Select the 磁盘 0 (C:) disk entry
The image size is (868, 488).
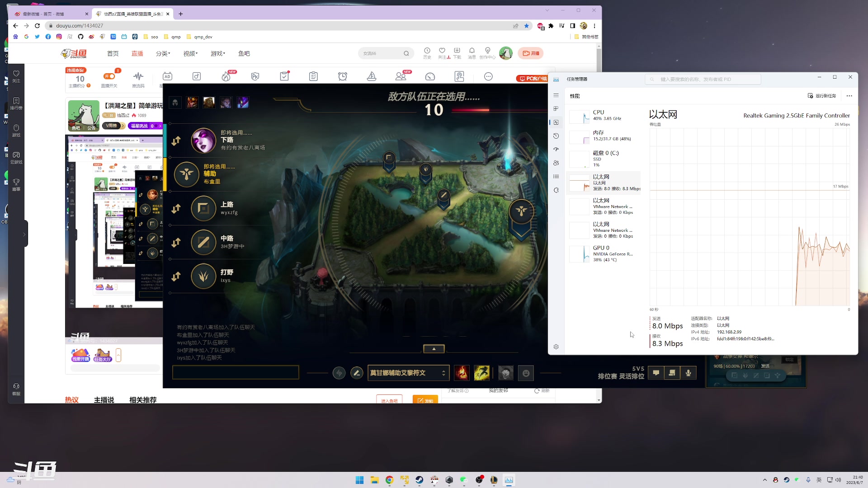pos(604,159)
